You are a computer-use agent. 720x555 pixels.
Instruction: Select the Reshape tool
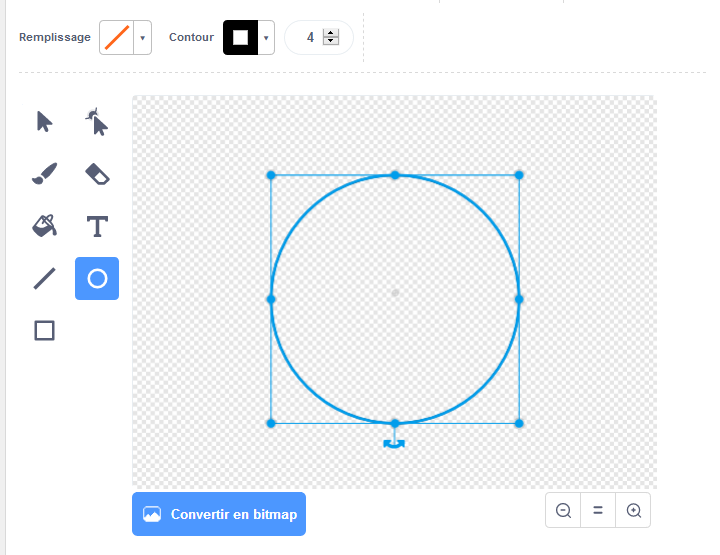point(97,122)
